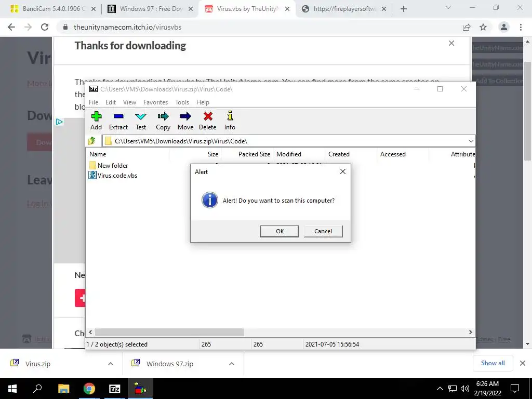The image size is (532, 399).
Task: Open the File menu in 7-Zip
Action: (x=94, y=102)
